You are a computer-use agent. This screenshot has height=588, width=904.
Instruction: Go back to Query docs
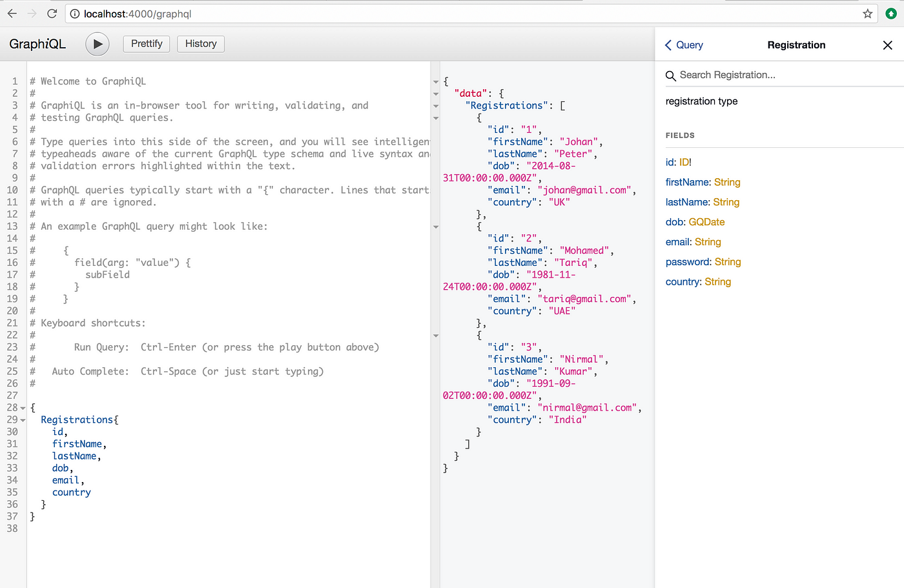[684, 45]
